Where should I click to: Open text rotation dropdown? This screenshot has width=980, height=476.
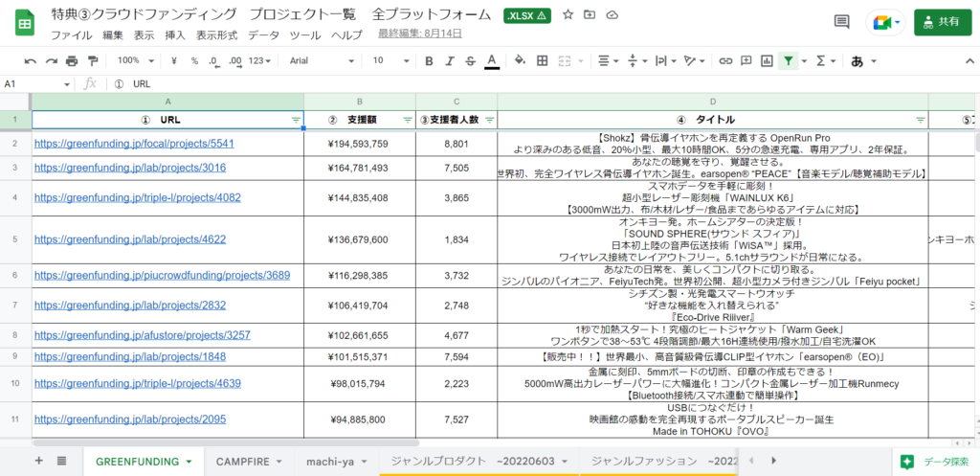(694, 60)
